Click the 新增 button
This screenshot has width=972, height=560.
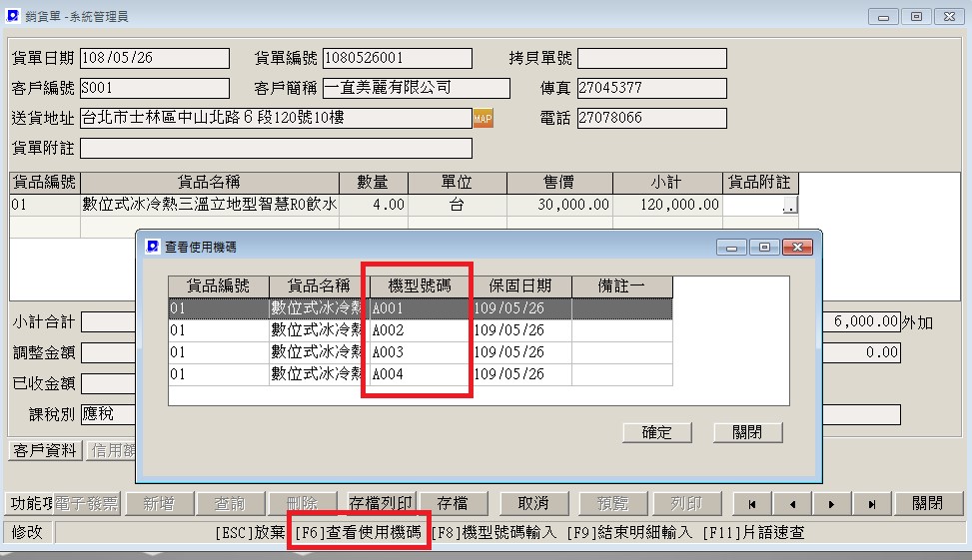159,504
